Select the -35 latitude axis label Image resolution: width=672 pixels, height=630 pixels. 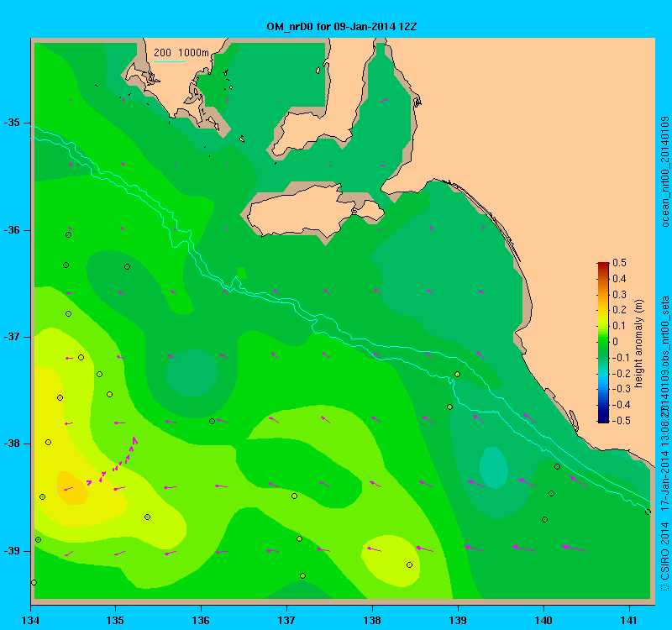(x=12, y=123)
